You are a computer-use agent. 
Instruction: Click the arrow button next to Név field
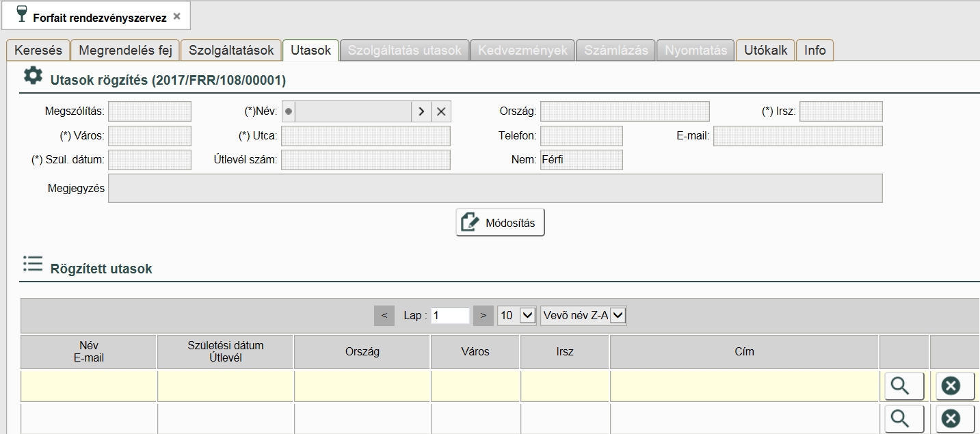421,111
